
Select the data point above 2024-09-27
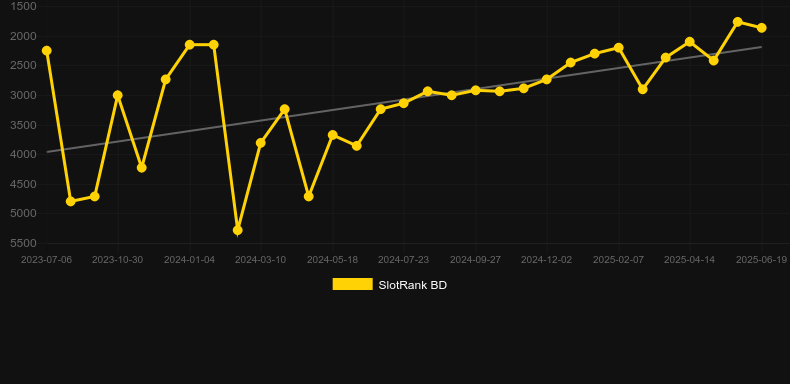(x=475, y=90)
